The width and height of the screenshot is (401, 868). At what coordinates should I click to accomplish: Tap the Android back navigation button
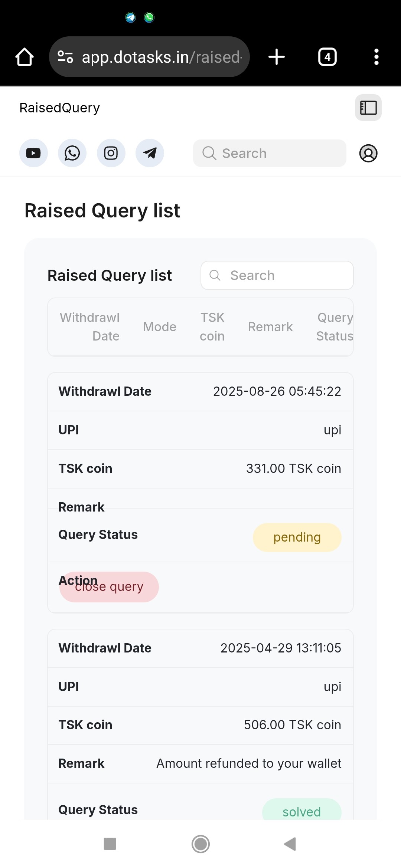(290, 844)
